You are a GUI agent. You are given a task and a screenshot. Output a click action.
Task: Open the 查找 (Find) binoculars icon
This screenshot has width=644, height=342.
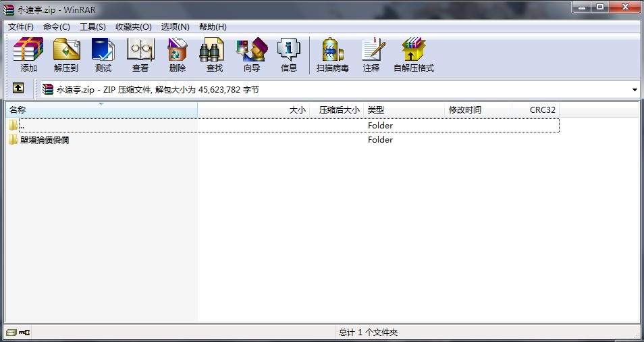point(214,55)
